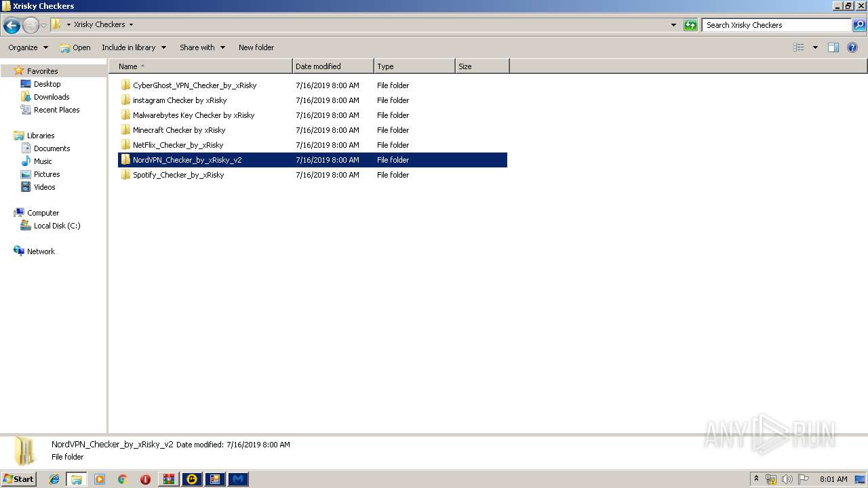The image size is (868, 488).
Task: Change your view icon button
Action: point(799,47)
